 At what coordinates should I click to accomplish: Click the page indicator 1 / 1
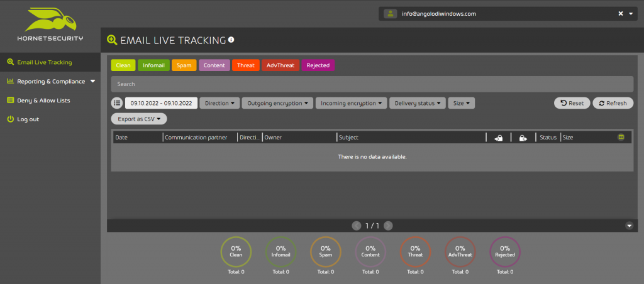coord(372,226)
